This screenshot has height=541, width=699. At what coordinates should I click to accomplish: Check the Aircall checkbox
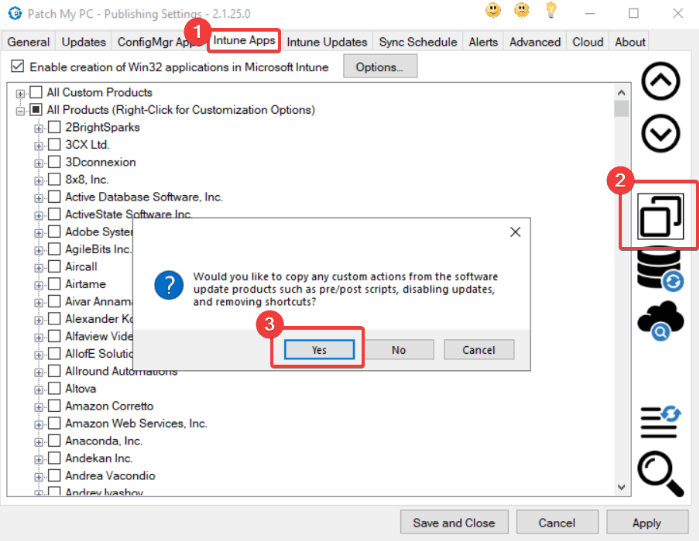pyautogui.click(x=54, y=266)
